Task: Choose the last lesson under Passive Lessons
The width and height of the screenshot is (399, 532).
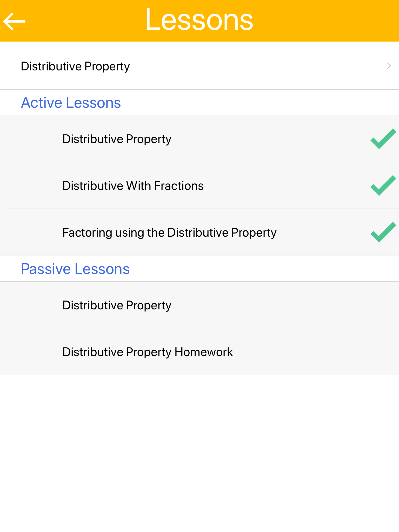Action: pos(148,352)
